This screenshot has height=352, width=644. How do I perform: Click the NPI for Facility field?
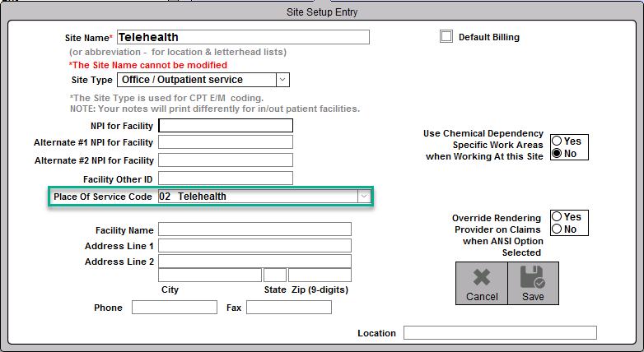(226, 126)
